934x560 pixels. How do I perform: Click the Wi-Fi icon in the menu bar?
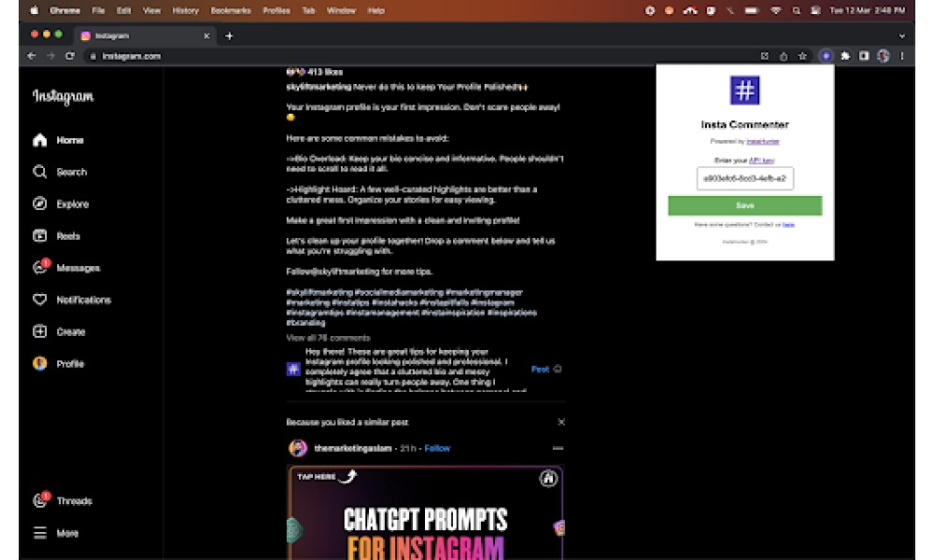tap(775, 10)
